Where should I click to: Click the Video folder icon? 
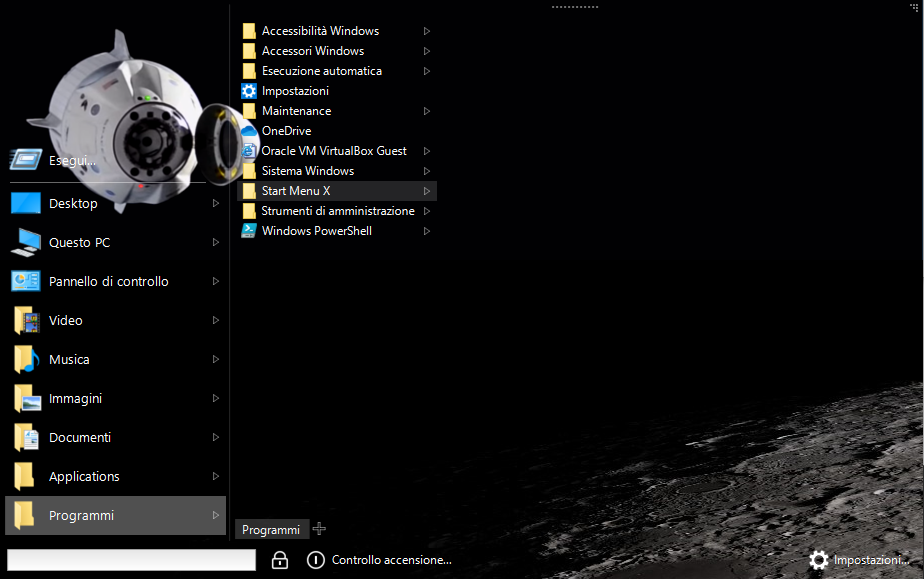(x=27, y=320)
